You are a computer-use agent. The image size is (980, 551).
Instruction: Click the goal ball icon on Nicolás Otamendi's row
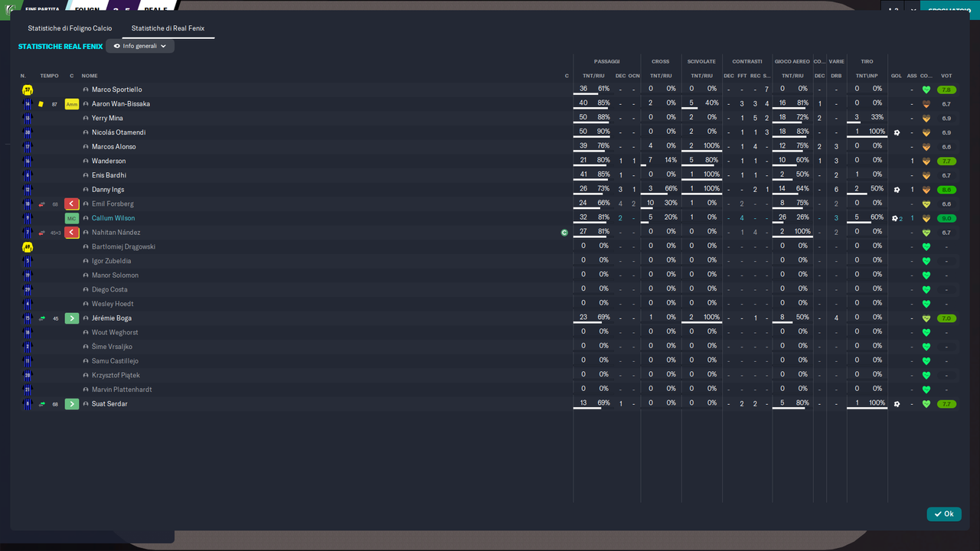[x=897, y=132]
